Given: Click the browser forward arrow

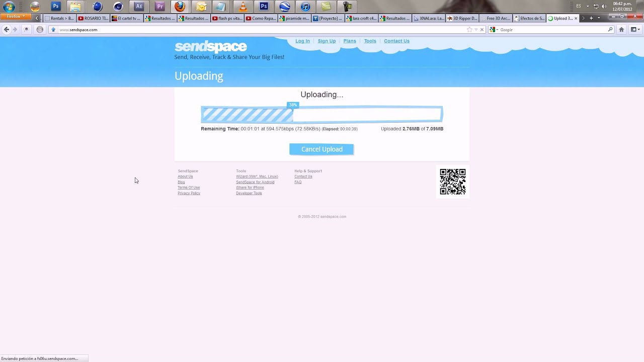Looking at the screenshot, I should 15,30.
